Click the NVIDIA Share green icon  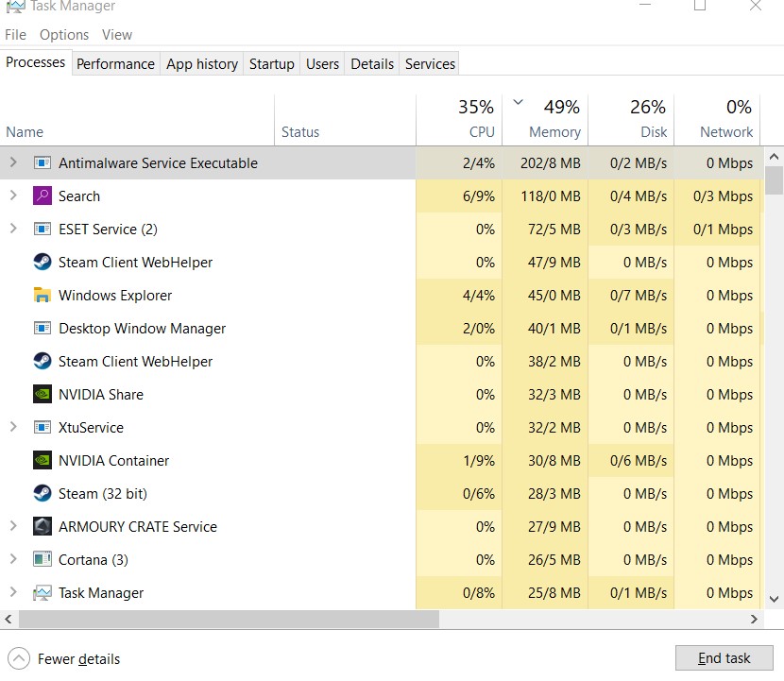click(x=42, y=394)
